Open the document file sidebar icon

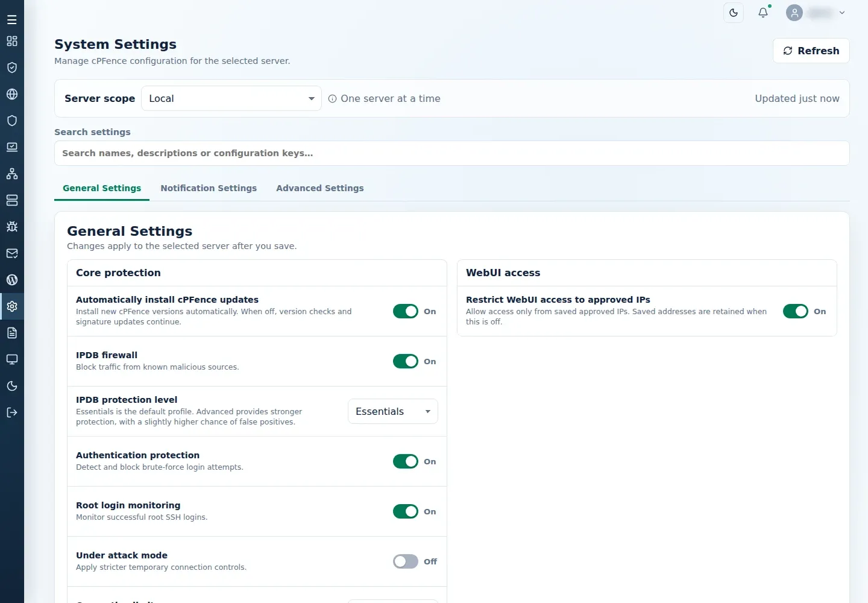coord(12,333)
